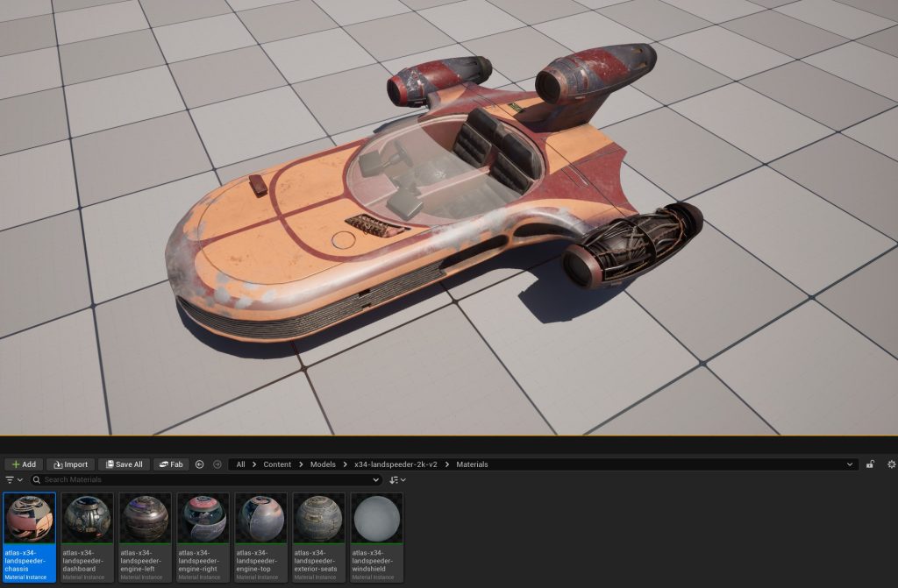This screenshot has width=898, height=588.
Task: Go forward in content browser history
Action: 217,464
